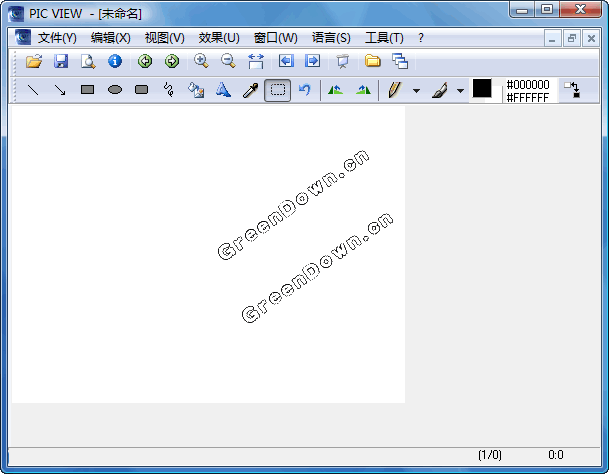Fit image to window size icon
This screenshot has width=609, height=474.
[x=256, y=61]
